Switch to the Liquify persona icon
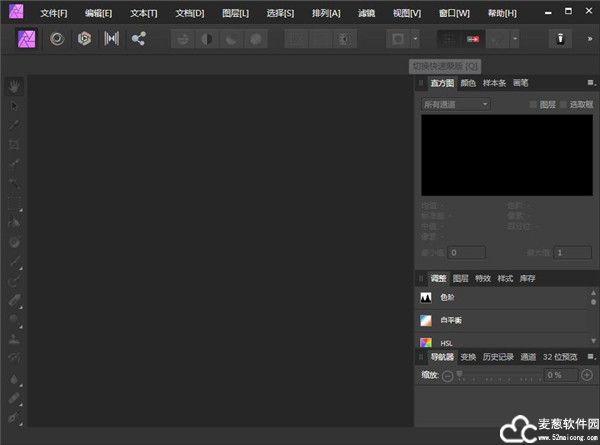The image size is (600, 445). (57, 38)
